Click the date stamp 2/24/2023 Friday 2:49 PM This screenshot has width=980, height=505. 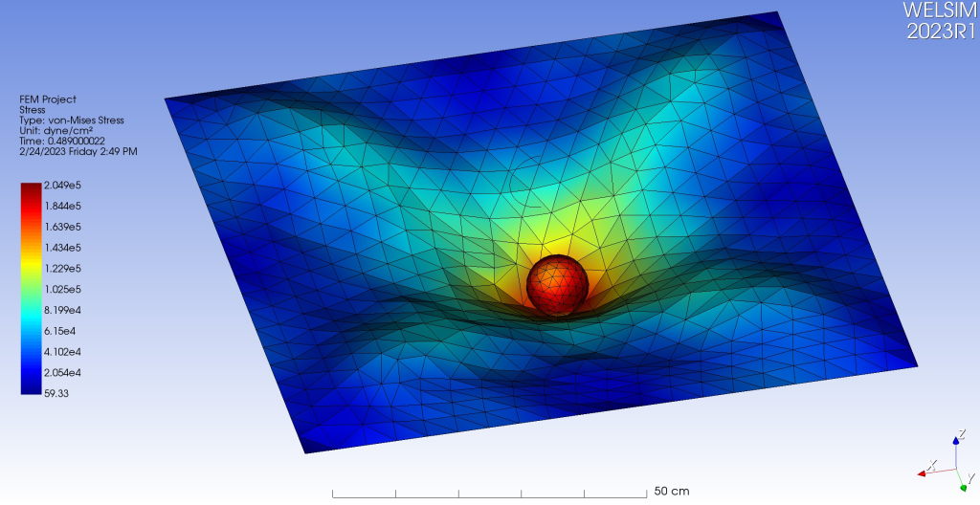pos(78,151)
